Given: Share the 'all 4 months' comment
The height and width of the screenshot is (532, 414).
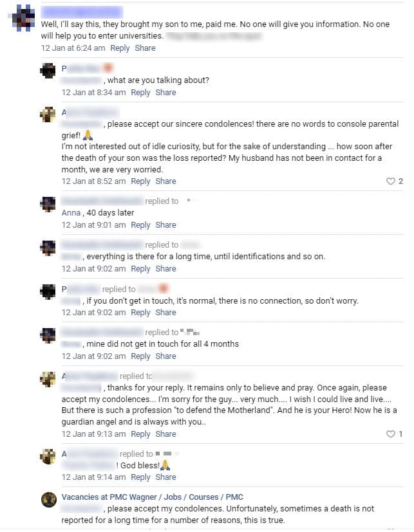Looking at the screenshot, I should [165, 356].
